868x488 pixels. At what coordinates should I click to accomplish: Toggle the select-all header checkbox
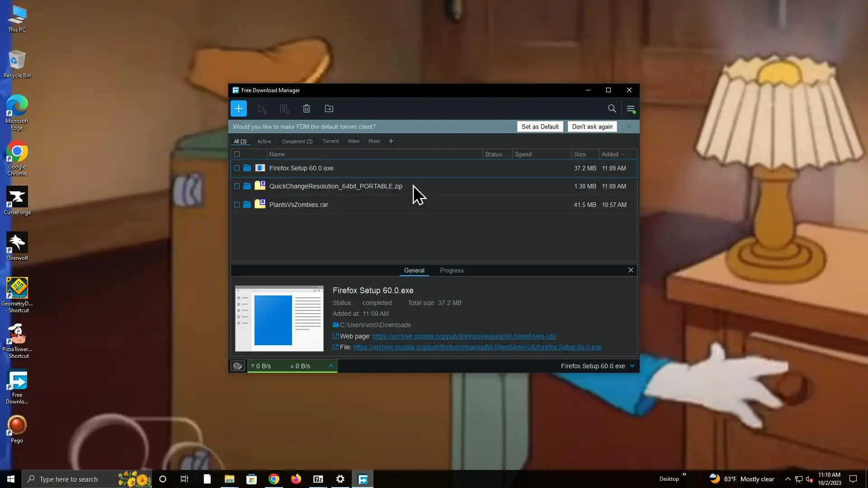[x=237, y=154]
